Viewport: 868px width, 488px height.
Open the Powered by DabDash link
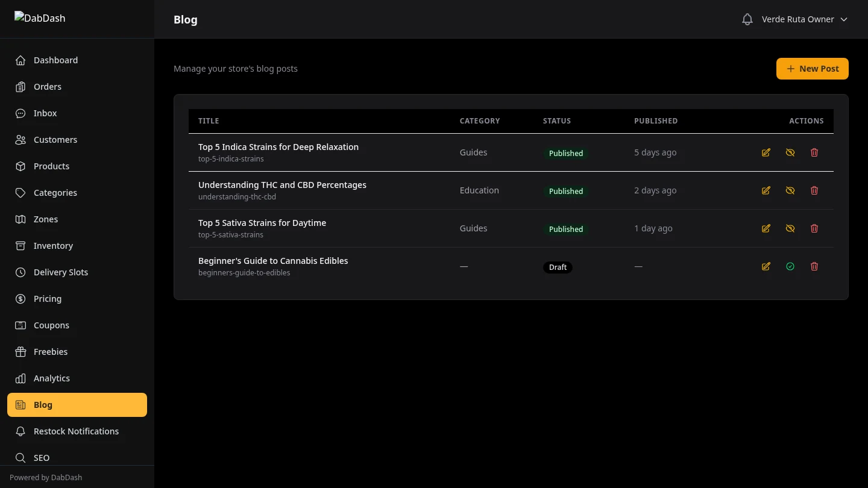[45, 477]
